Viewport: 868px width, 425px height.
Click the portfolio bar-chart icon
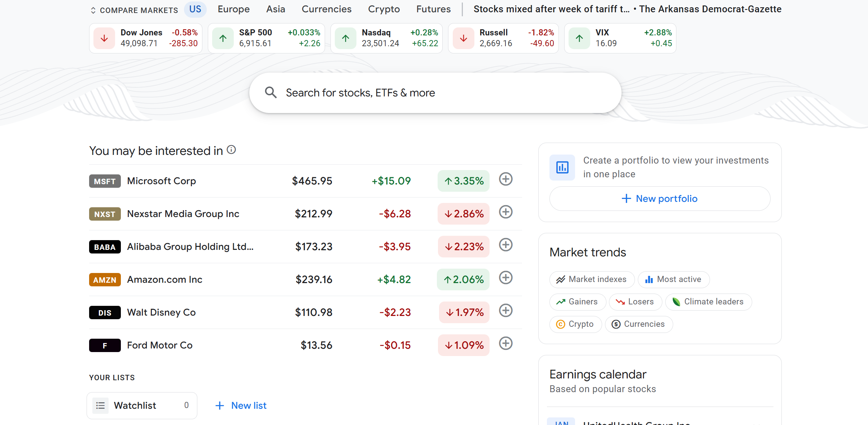(562, 167)
